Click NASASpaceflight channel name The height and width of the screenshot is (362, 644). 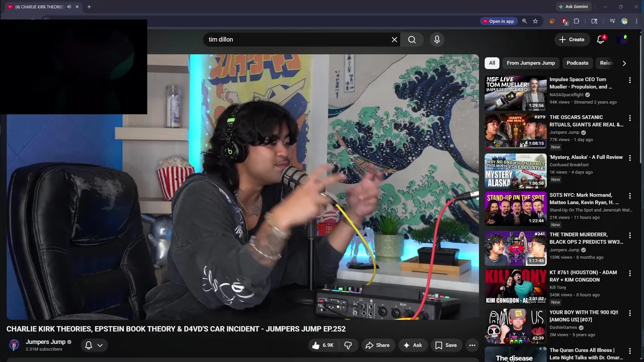pos(567,95)
